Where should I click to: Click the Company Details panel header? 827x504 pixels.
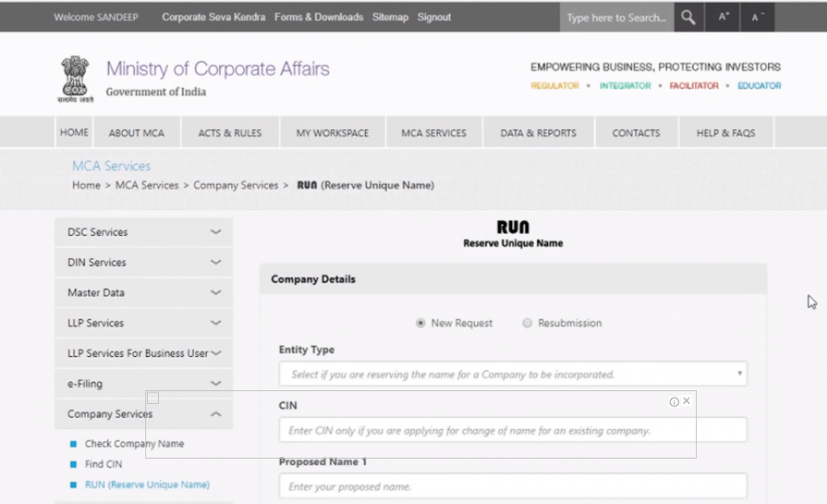pyautogui.click(x=513, y=279)
